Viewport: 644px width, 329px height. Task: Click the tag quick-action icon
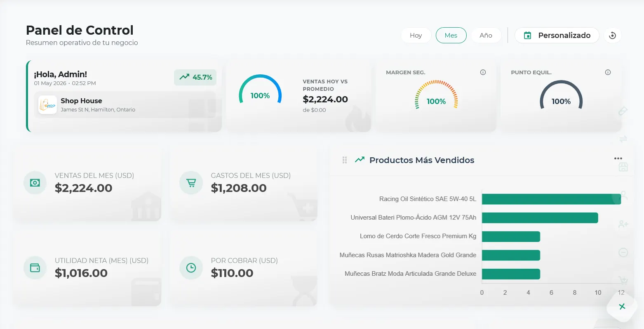[x=623, y=111]
